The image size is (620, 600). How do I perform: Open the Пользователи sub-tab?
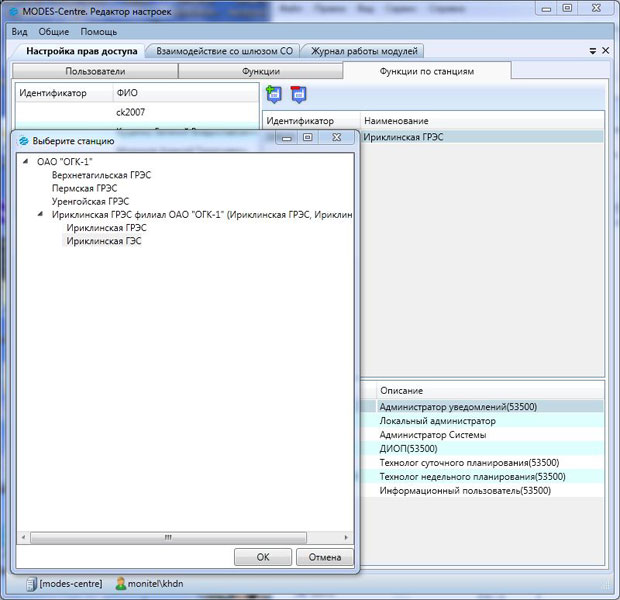[x=95, y=71]
